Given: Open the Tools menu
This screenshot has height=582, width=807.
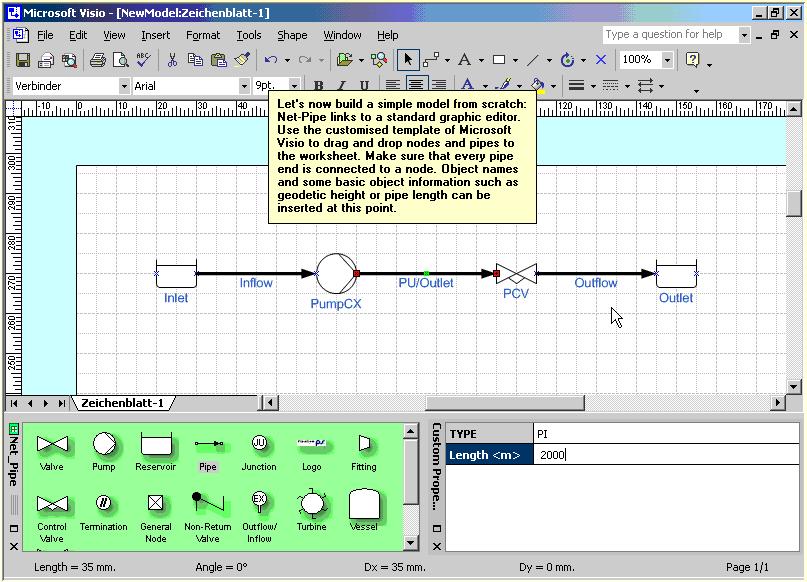Looking at the screenshot, I should [x=249, y=35].
